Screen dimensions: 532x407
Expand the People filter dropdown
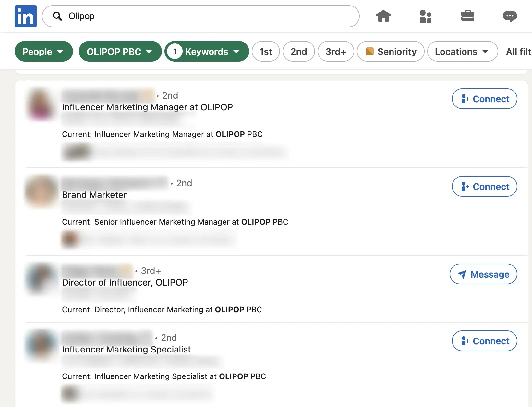point(44,51)
